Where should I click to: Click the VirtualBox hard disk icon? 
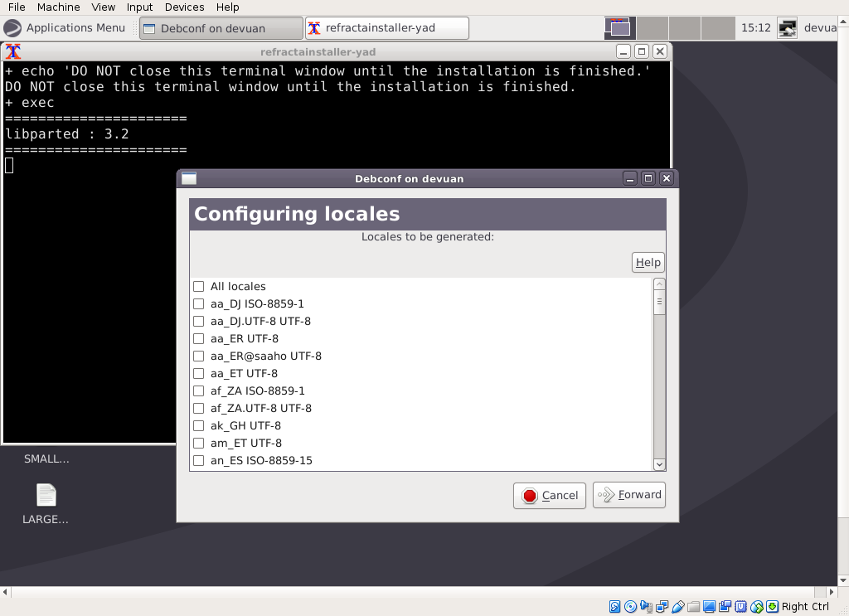(x=614, y=607)
